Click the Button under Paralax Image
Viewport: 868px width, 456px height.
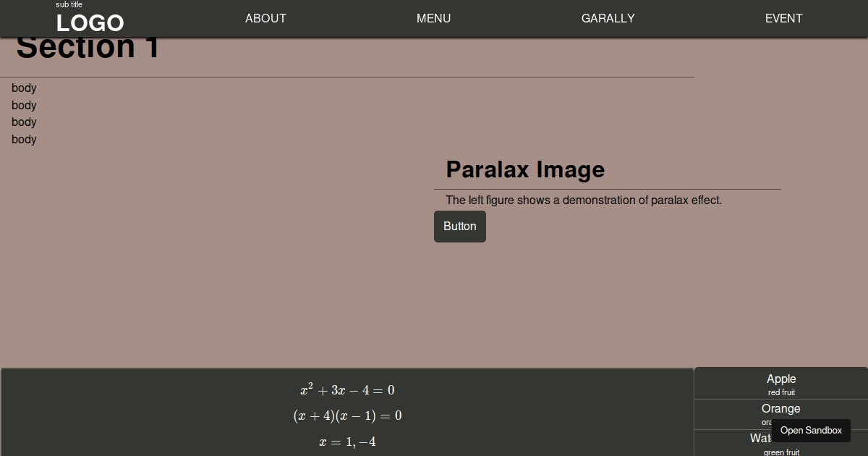pyautogui.click(x=460, y=227)
